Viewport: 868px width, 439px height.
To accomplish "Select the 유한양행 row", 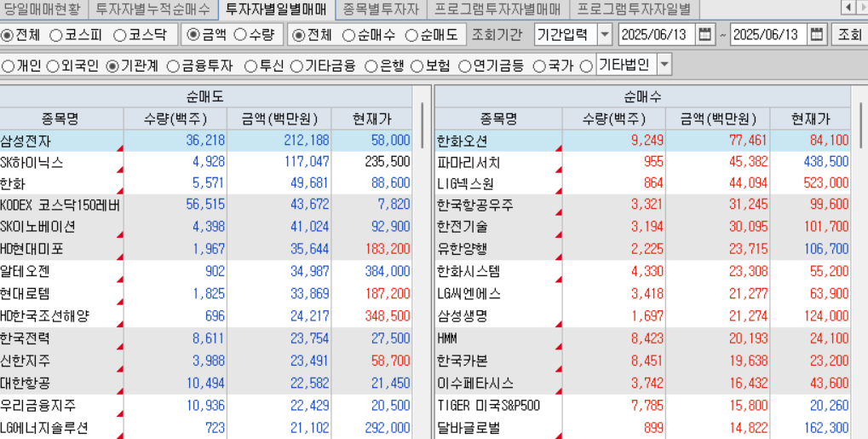I will (643, 249).
